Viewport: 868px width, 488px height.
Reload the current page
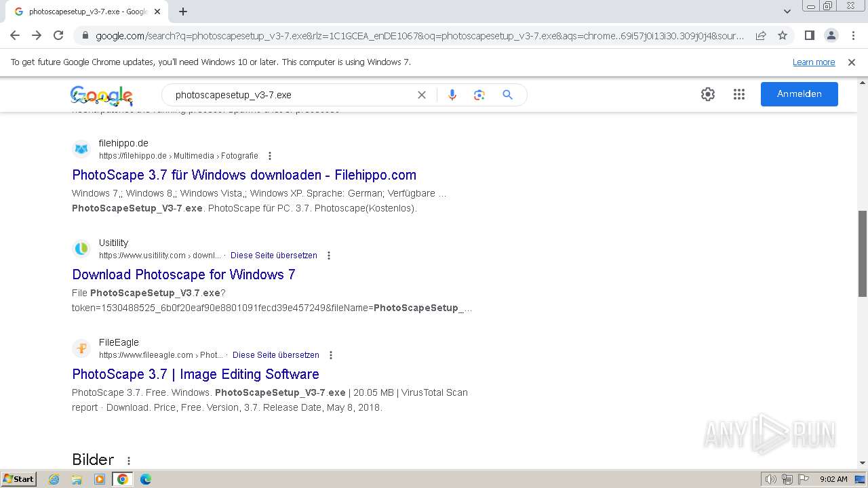(x=58, y=35)
